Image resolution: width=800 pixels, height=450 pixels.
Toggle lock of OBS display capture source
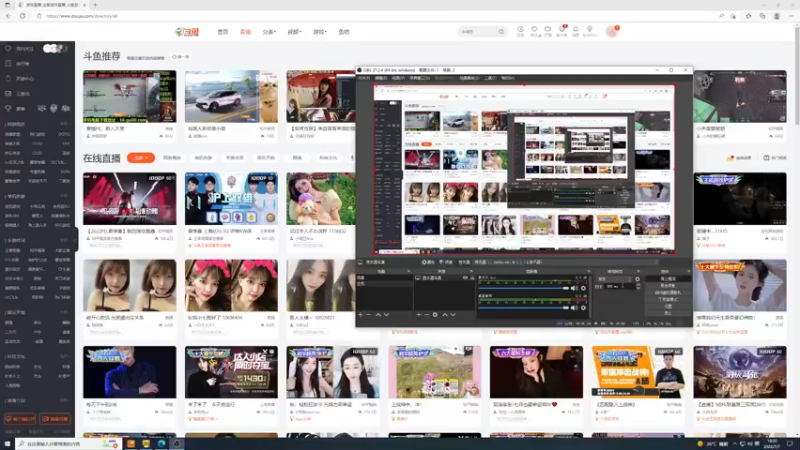coord(472,278)
